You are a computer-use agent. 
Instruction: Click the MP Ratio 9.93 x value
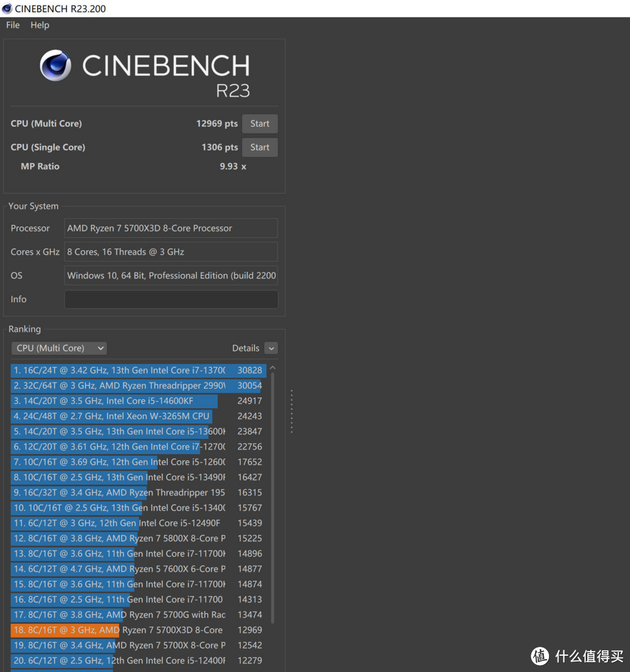coord(233,166)
